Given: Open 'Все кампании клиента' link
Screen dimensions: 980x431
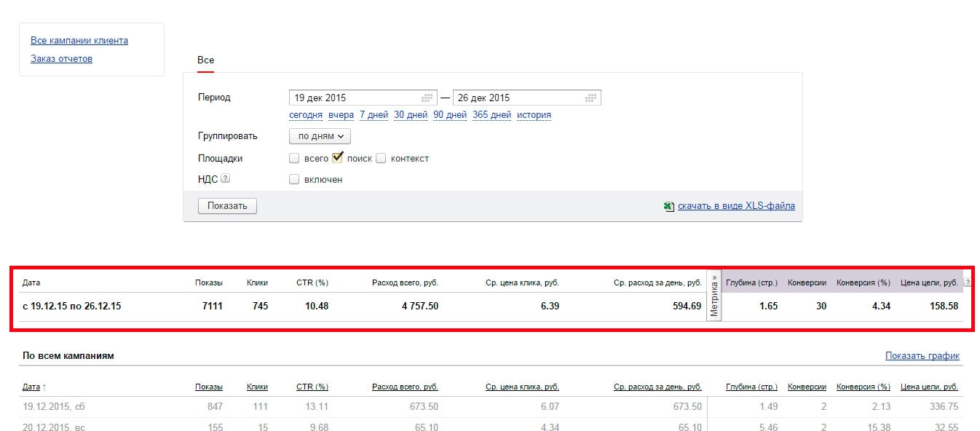Looking at the screenshot, I should (79, 41).
